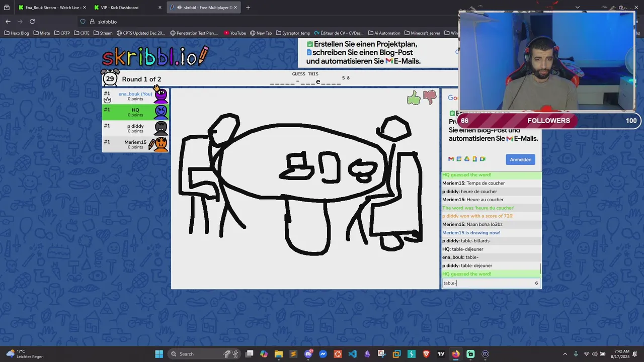Viewport: 644px width, 362px height.
Task: Show hidden system tray icons chevron
Action: [565, 354]
